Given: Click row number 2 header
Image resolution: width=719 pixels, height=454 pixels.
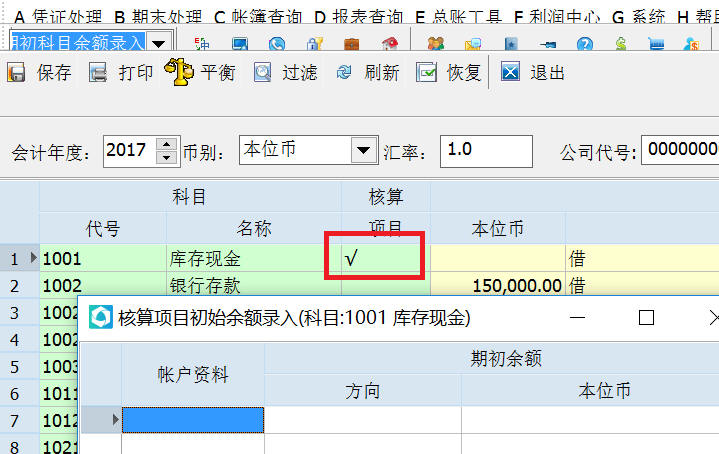Looking at the screenshot, I should tap(19, 285).
